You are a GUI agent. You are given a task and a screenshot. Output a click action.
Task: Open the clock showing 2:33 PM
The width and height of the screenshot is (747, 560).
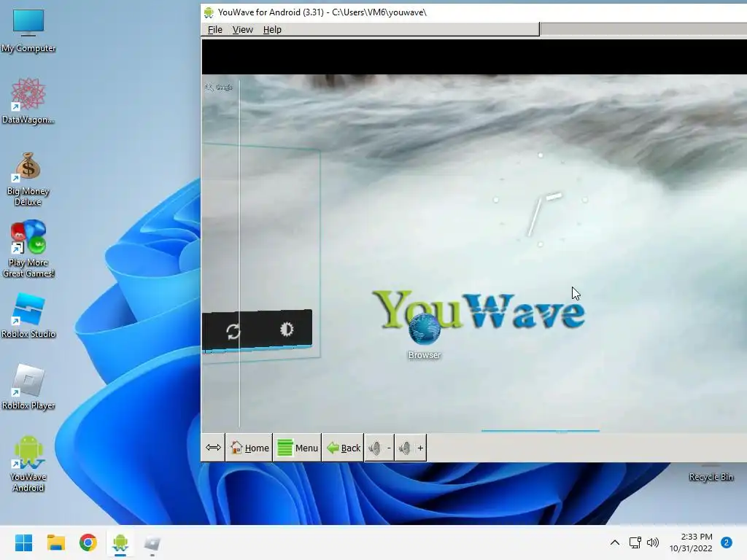(691, 542)
